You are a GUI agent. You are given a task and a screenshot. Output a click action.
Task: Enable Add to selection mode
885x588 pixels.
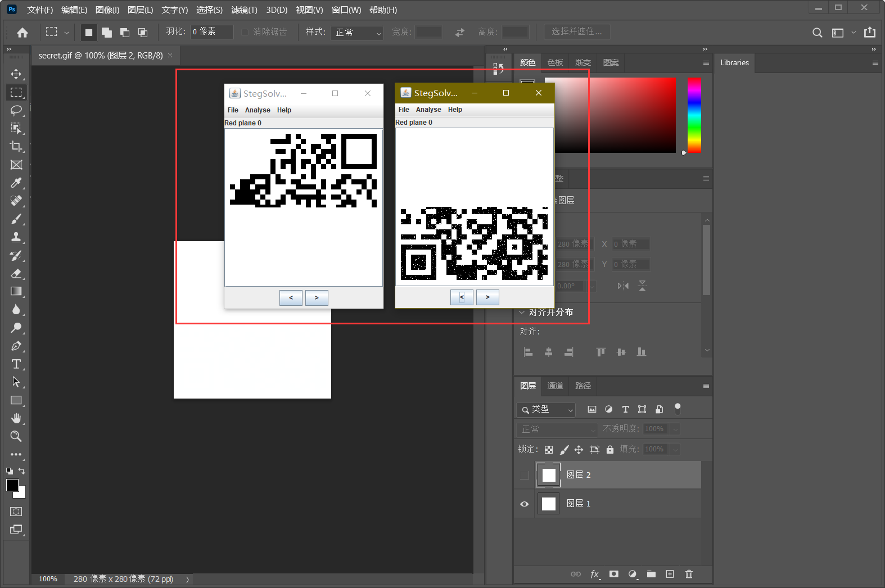pos(106,33)
